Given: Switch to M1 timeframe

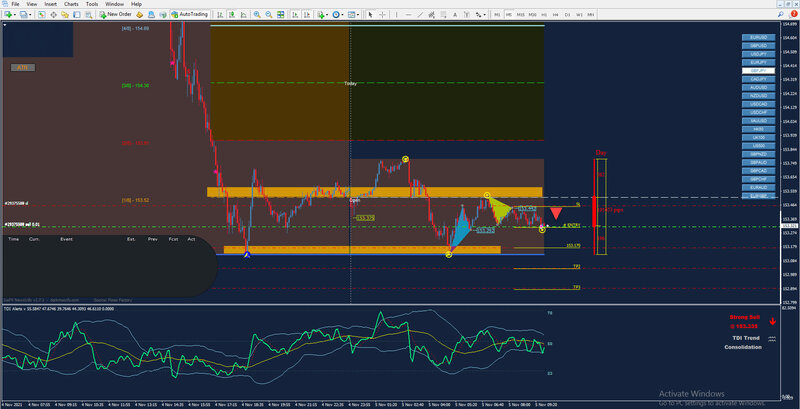Looking at the screenshot, I should tap(497, 15).
